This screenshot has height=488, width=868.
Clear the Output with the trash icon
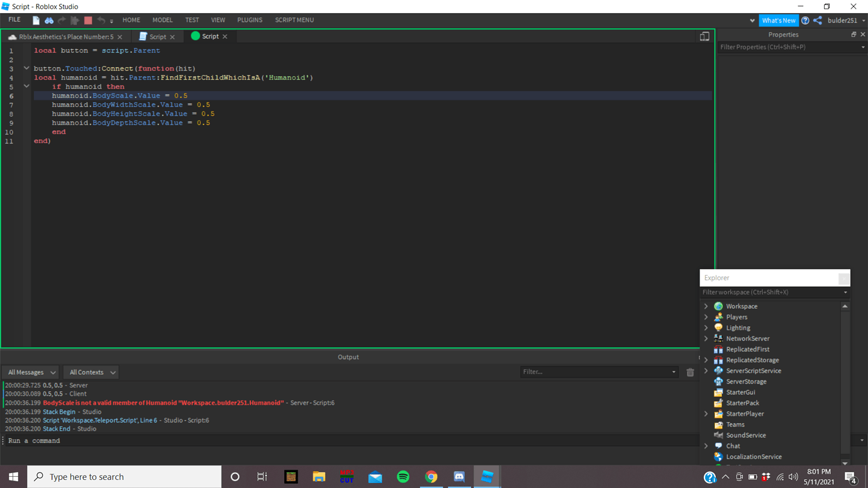pyautogui.click(x=690, y=372)
